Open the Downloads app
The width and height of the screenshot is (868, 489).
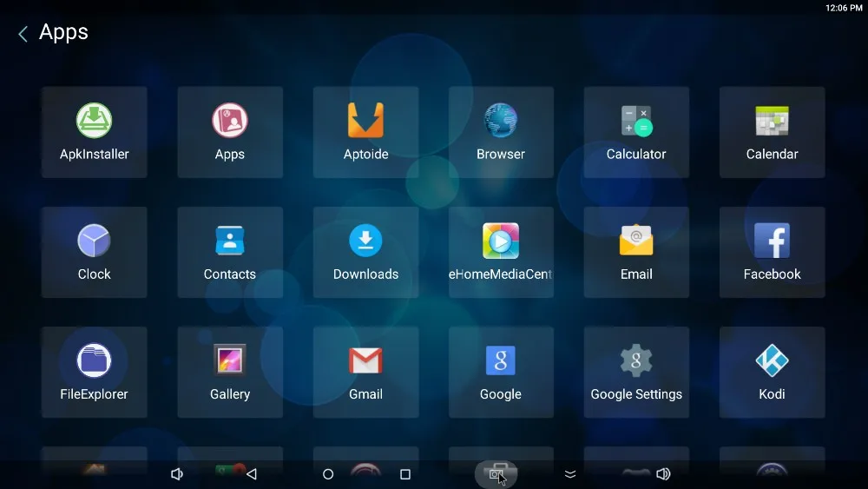click(365, 252)
